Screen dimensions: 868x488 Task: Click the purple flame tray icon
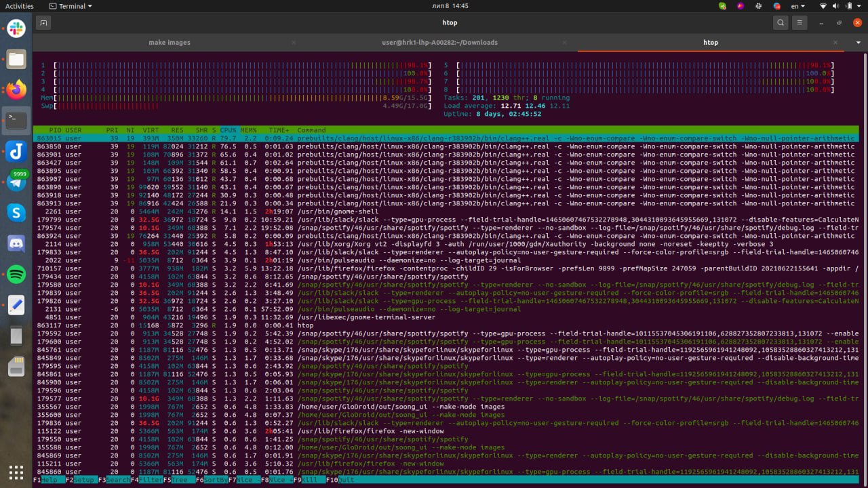741,5
